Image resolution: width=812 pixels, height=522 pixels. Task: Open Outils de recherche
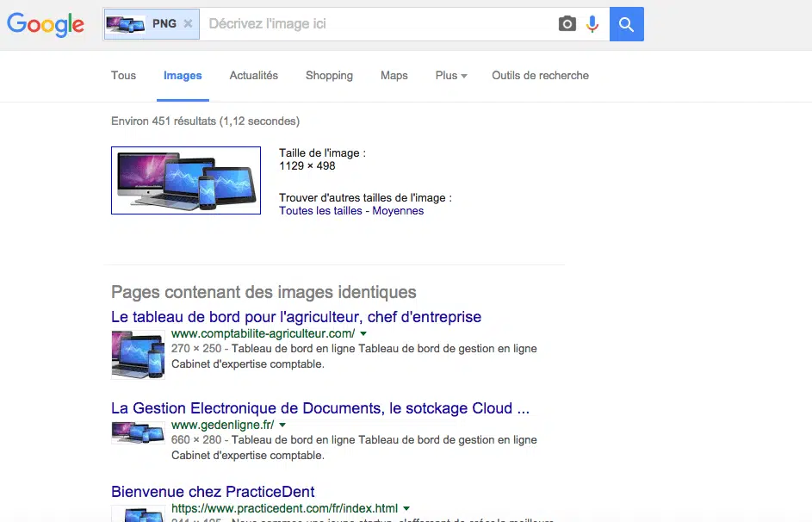click(x=540, y=76)
